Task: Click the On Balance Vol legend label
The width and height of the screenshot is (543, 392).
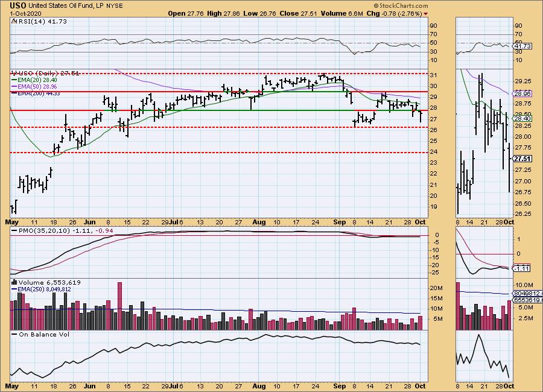Action: pos(44,334)
